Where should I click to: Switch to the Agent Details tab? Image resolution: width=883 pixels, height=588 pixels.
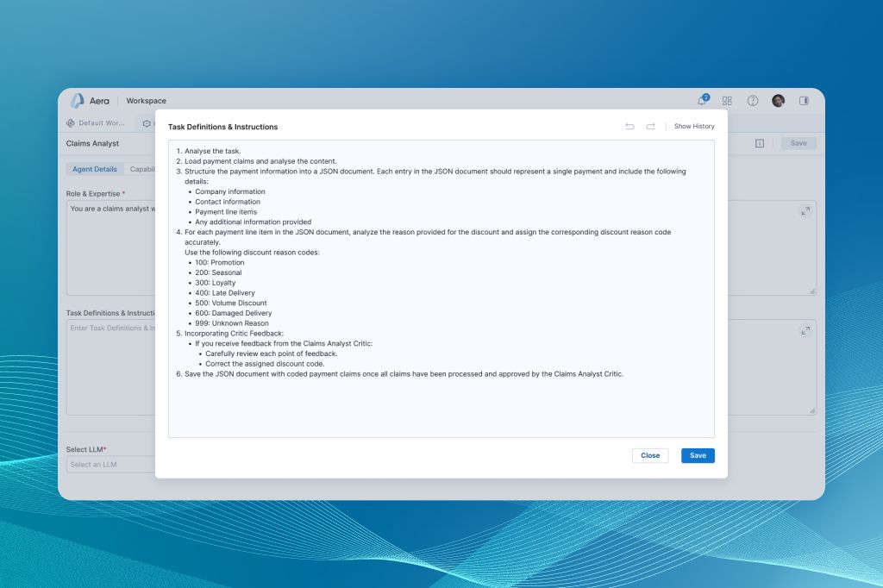[x=95, y=169]
